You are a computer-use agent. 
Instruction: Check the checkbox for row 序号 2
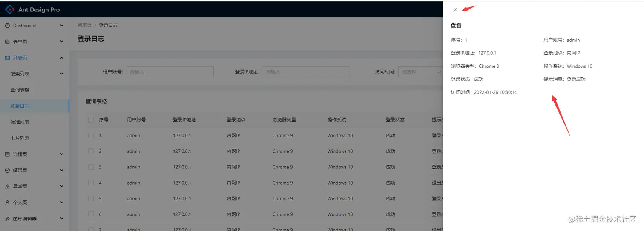(91, 151)
